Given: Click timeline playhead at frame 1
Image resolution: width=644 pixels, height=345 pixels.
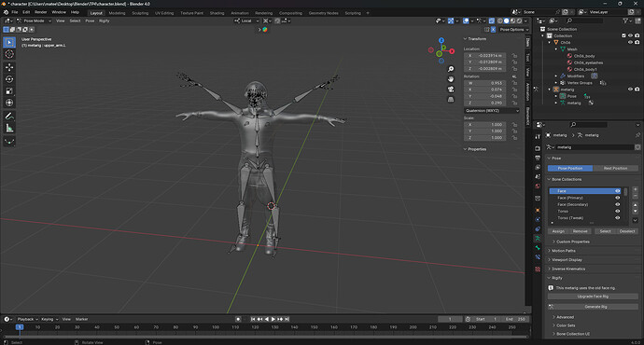Looking at the screenshot, I should coord(20,327).
